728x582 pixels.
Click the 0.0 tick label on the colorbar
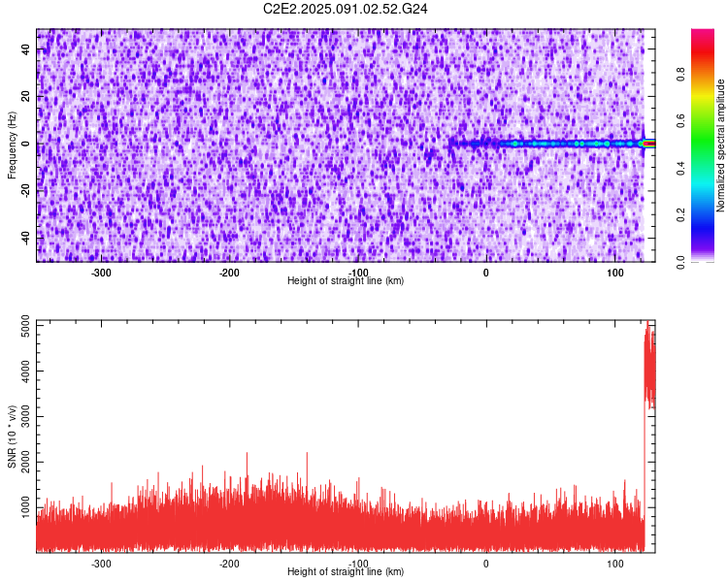[680, 262]
